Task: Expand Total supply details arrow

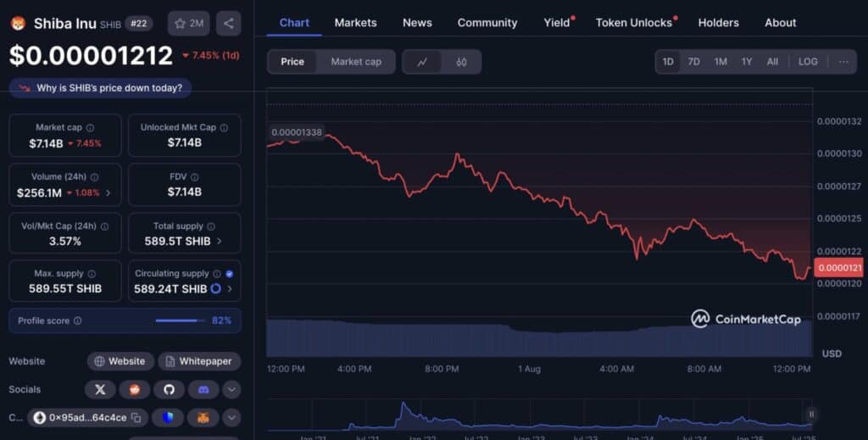Action: click(220, 242)
